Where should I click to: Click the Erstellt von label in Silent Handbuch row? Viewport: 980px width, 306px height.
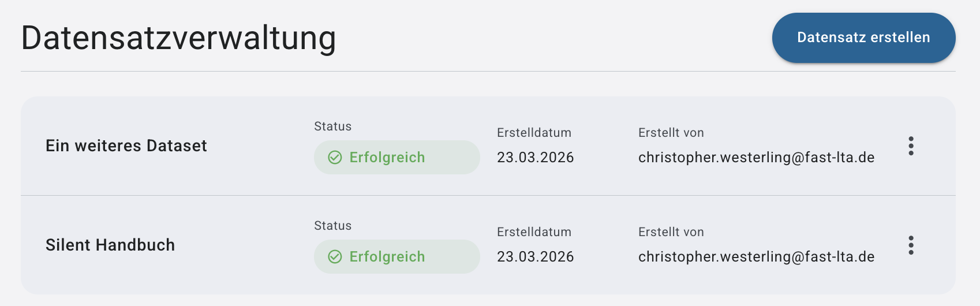click(671, 232)
